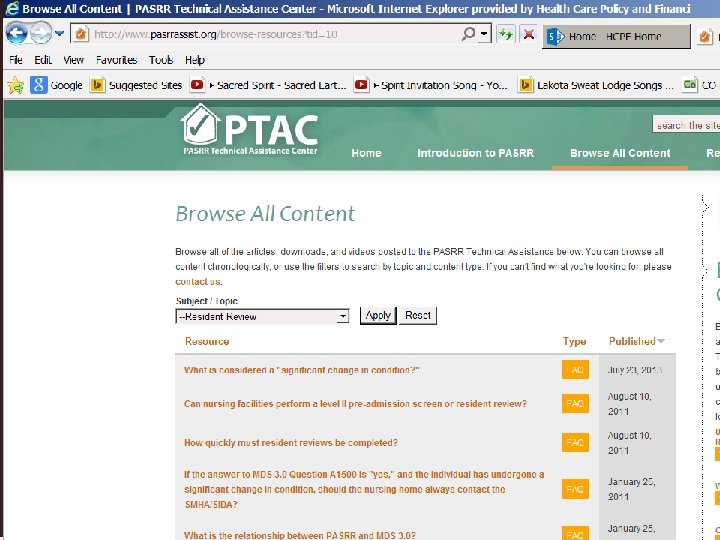Sort by the Resource column header

point(207,342)
